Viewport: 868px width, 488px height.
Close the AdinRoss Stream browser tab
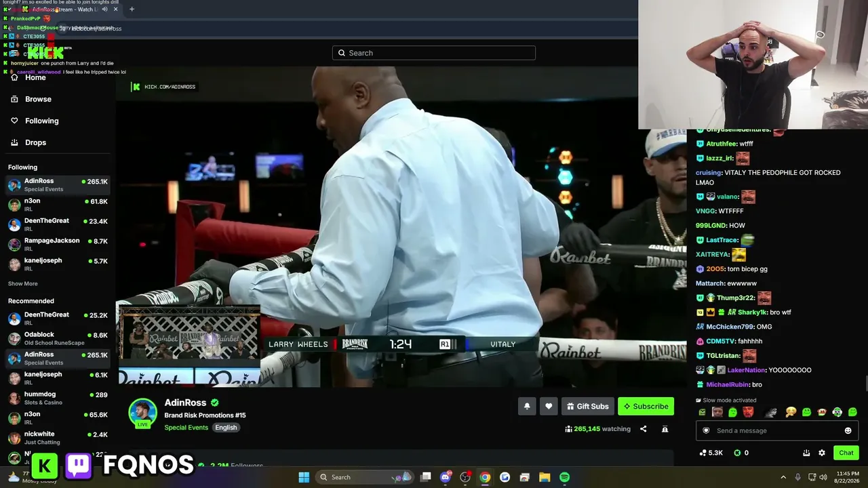[x=116, y=9]
